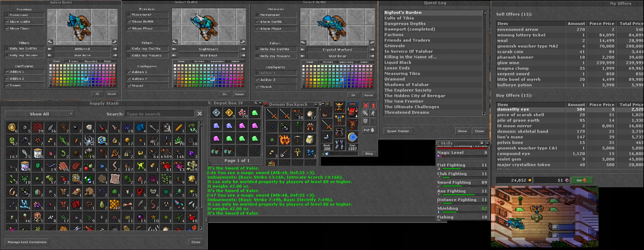This screenshot has height=250, width=644.
Task: Click the flaming mask item in Demon Backpack
Action: pos(285,139)
